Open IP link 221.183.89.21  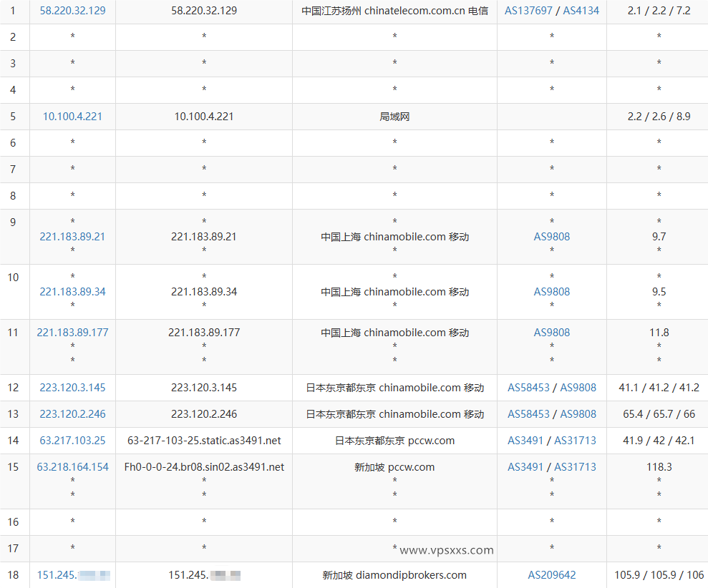[72, 237]
